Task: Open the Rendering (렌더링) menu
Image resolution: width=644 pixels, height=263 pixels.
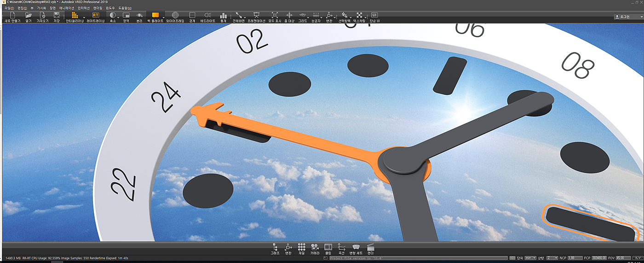Action: pos(98,8)
